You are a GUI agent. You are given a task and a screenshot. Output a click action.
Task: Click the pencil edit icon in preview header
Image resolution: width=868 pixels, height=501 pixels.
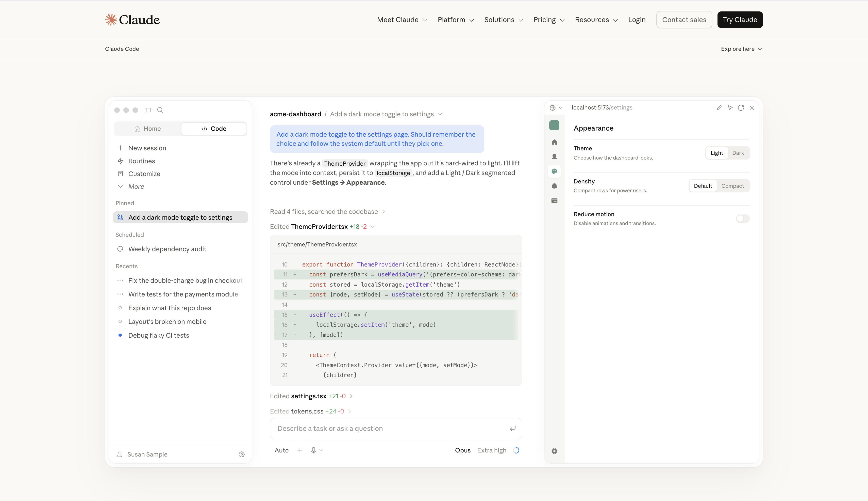click(x=719, y=108)
